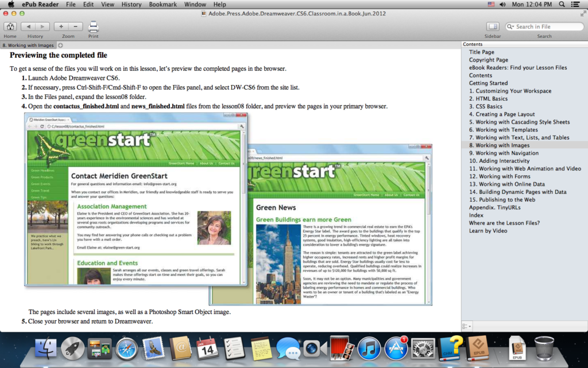Open Launchpad rocket icon in Dock
The width and height of the screenshot is (588, 368).
72,349
